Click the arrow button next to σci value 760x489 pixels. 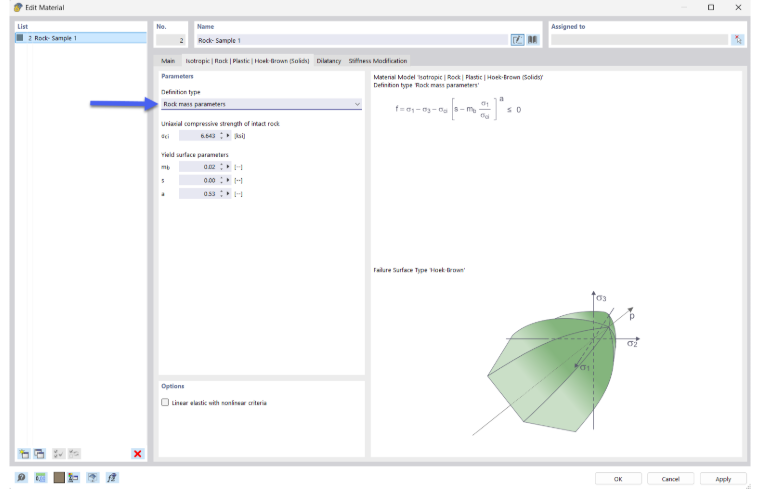click(228, 136)
